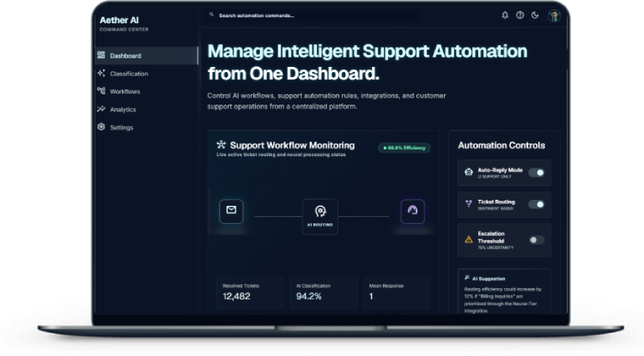
Task: Open the Resolved Tickets 12,482 card
Action: (250, 293)
